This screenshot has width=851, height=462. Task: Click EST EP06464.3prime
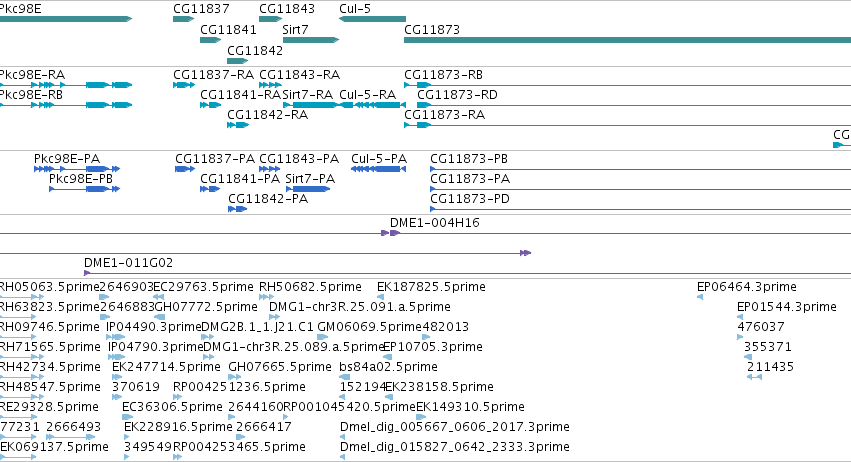(x=747, y=287)
